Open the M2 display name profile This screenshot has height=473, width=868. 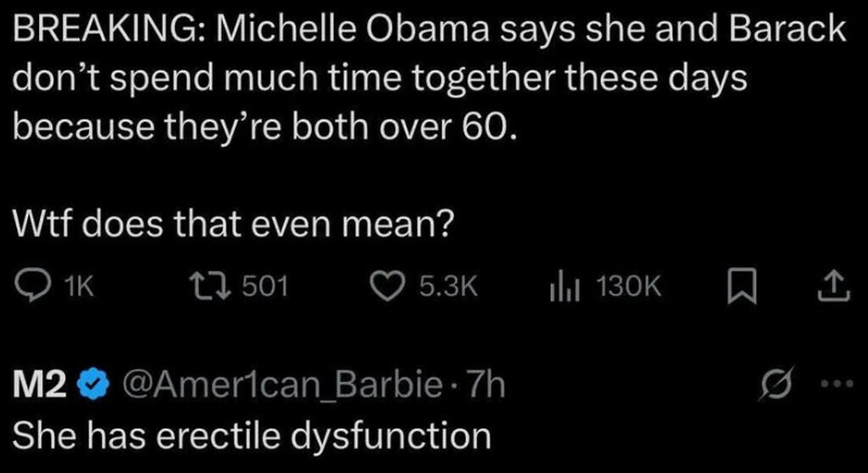pos(39,384)
